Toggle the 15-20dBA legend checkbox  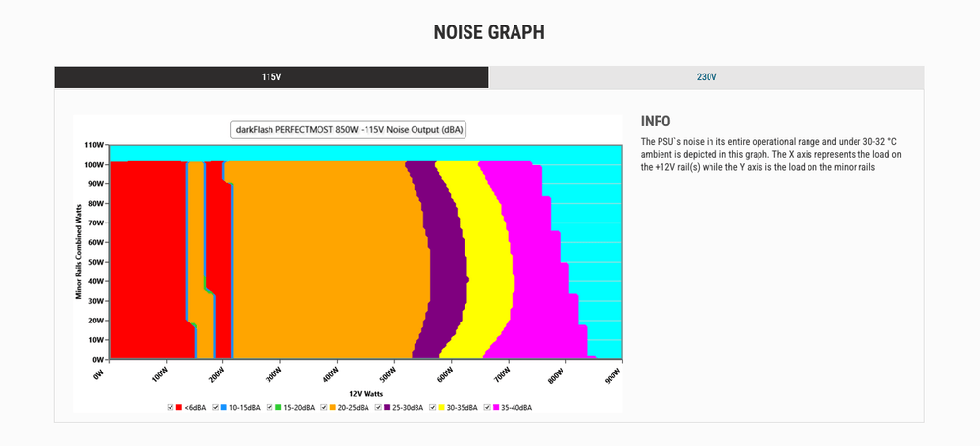coord(269,406)
